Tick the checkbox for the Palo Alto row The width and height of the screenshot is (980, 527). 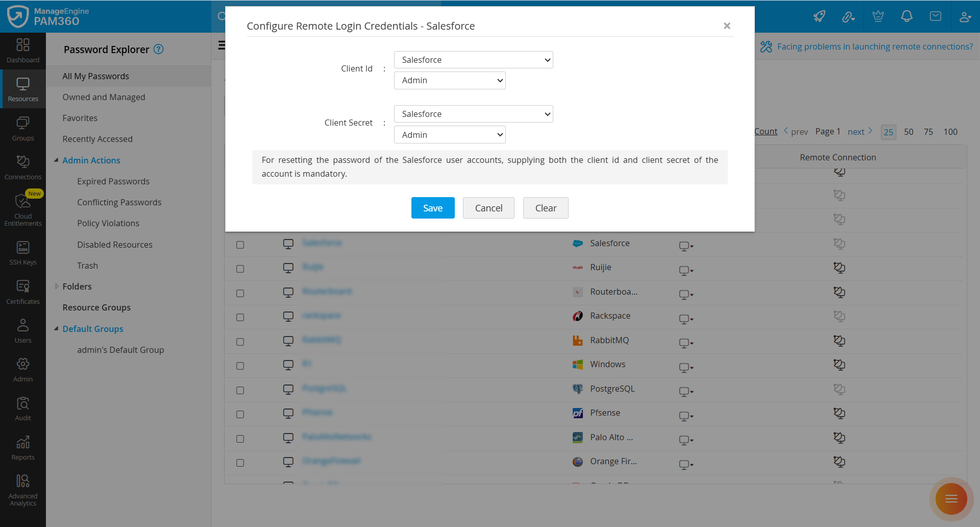point(240,439)
